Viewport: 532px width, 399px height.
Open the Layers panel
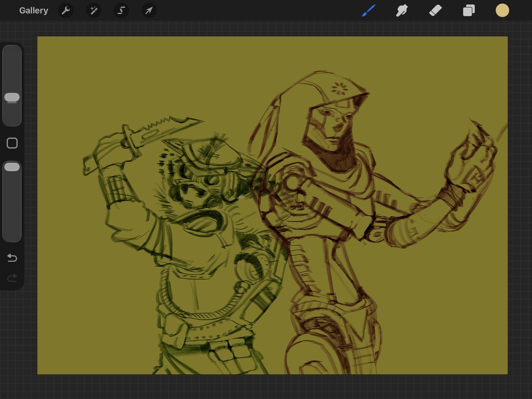[469, 11]
